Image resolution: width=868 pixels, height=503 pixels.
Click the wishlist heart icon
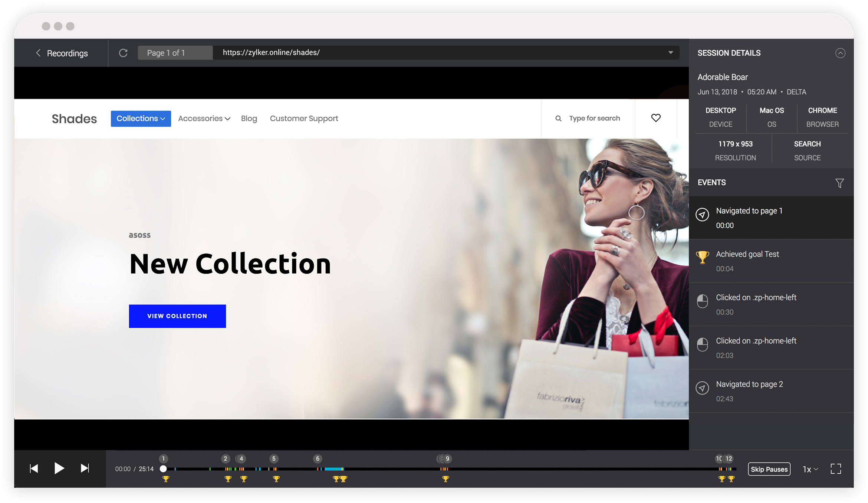click(x=656, y=118)
